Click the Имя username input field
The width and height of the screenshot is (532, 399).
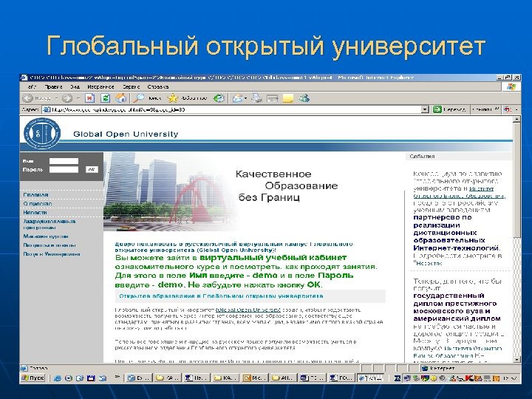click(64, 161)
